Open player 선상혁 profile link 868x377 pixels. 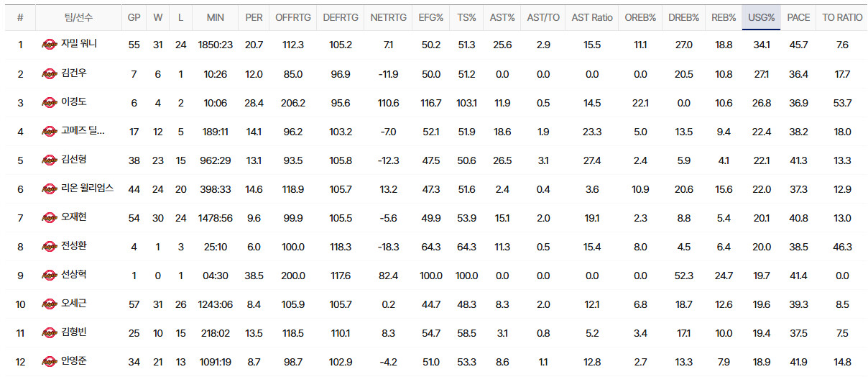[74, 275]
